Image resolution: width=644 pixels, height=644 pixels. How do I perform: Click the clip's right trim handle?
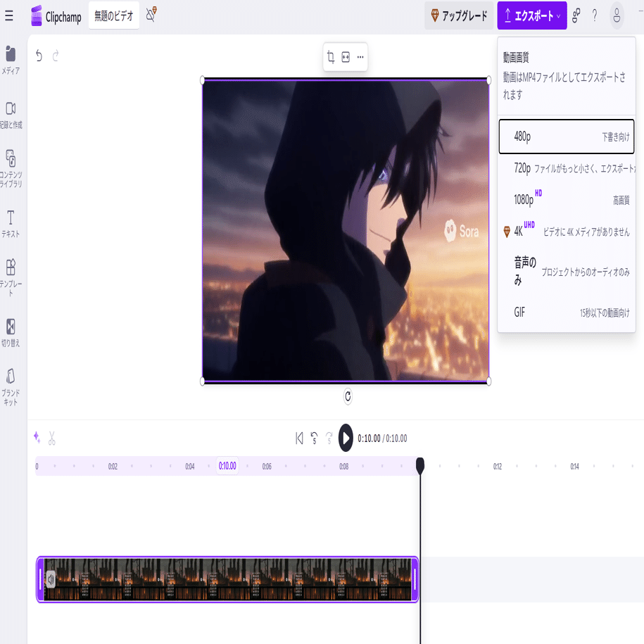[415, 579]
